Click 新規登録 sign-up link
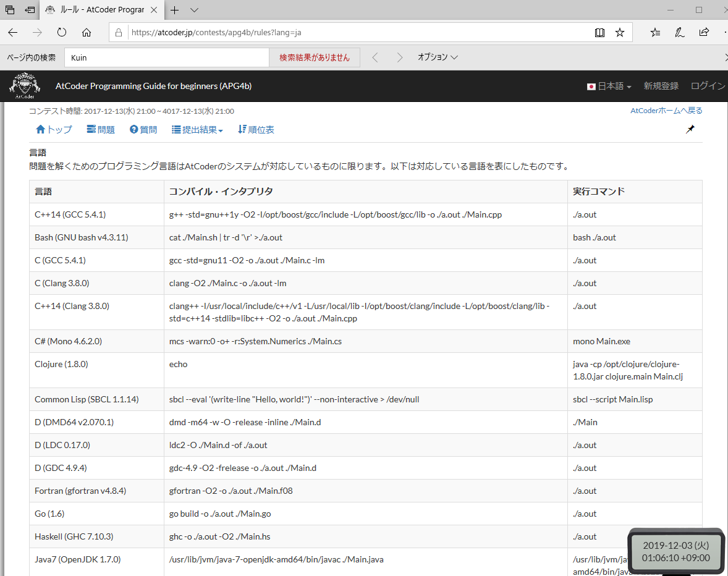The height and width of the screenshot is (576, 728). point(661,86)
